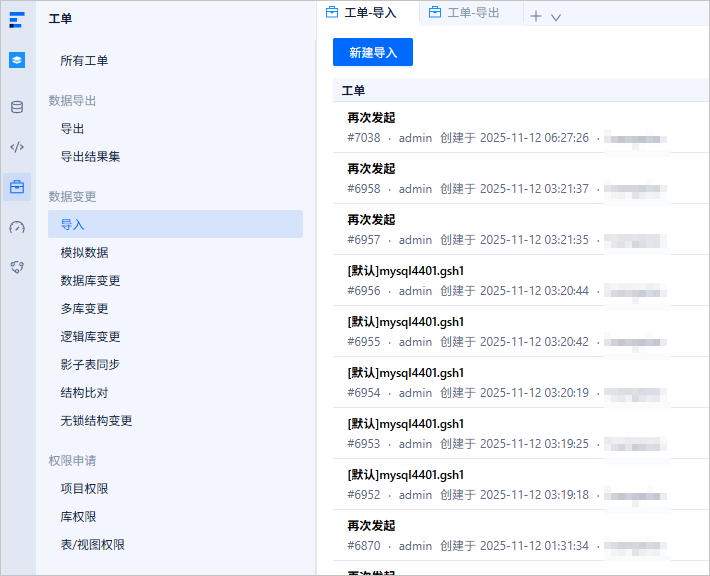Viewport: 710px width, 576px height.
Task: Add a new tab with plus icon
Action: 536,16
